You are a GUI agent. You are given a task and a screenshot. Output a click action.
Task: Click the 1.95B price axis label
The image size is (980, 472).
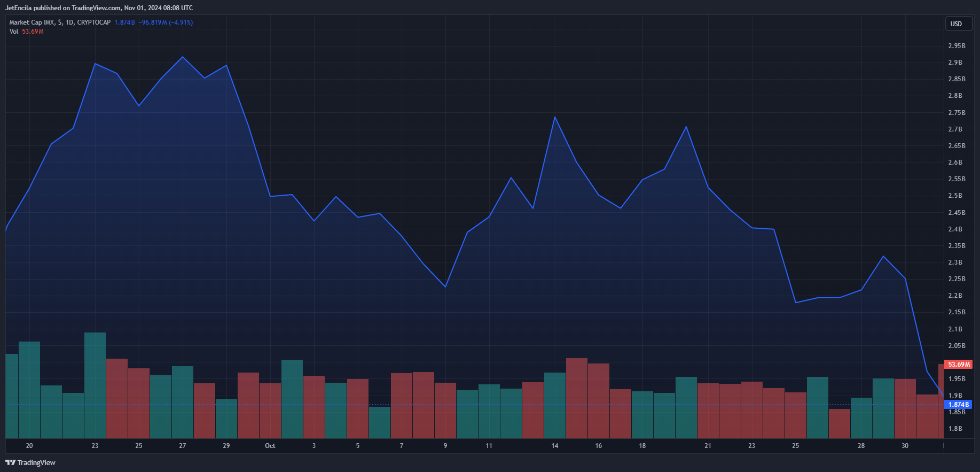(x=957, y=379)
